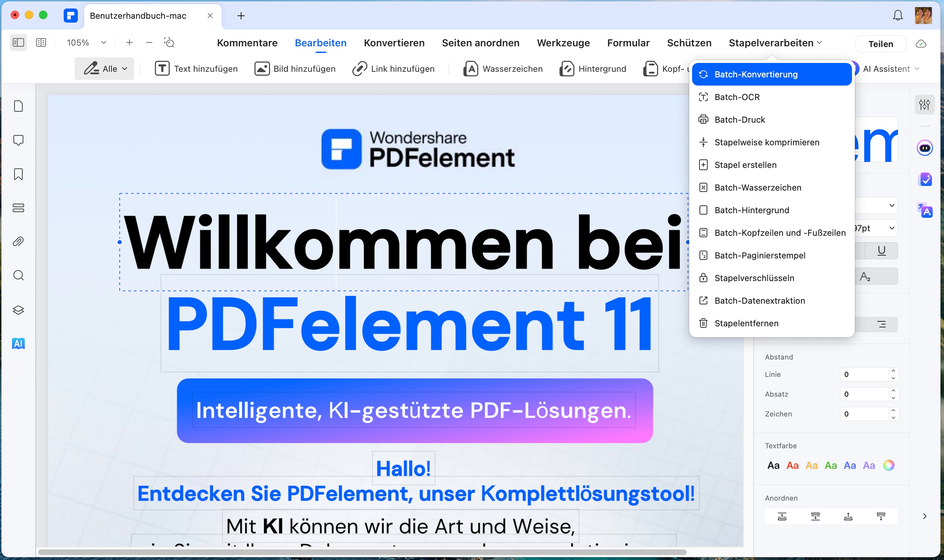This screenshot has width=944, height=560.
Task: Open the translate tool icon
Action: coord(925,210)
